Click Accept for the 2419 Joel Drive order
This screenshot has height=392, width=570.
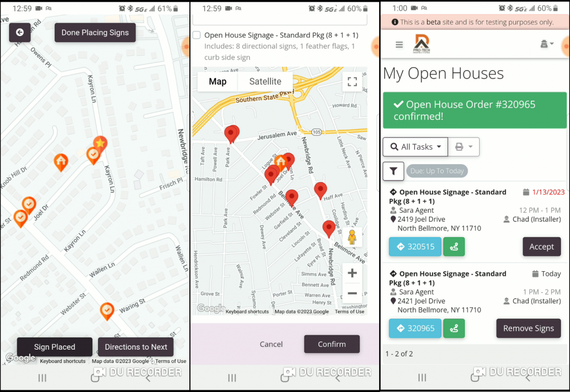click(541, 247)
